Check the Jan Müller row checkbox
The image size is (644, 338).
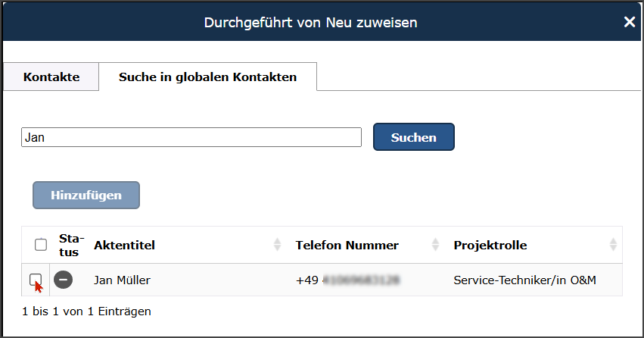[x=35, y=280]
